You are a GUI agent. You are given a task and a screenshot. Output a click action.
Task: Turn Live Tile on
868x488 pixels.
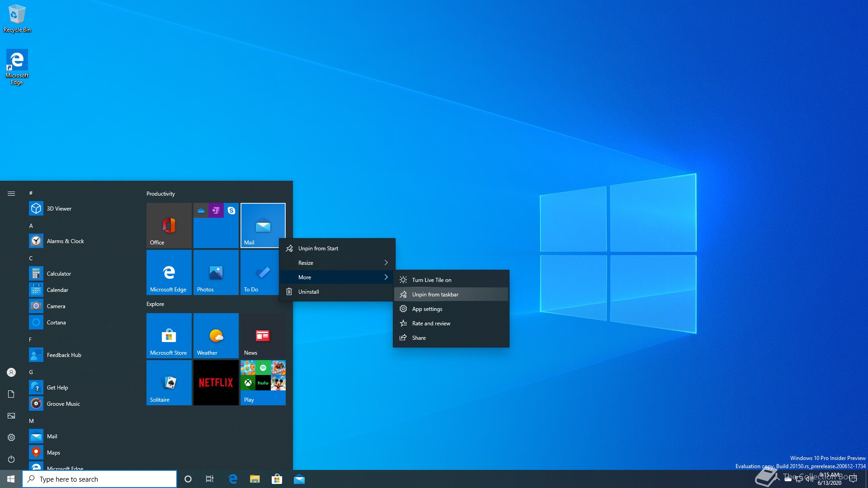click(x=451, y=280)
